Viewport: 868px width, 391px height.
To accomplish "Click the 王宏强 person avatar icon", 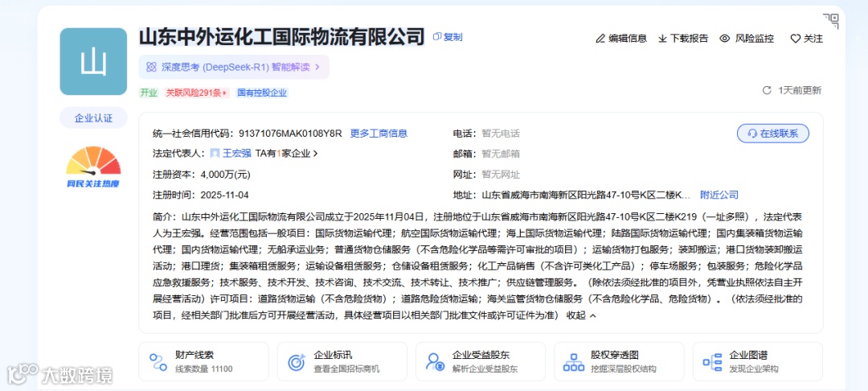I will click(215, 154).
